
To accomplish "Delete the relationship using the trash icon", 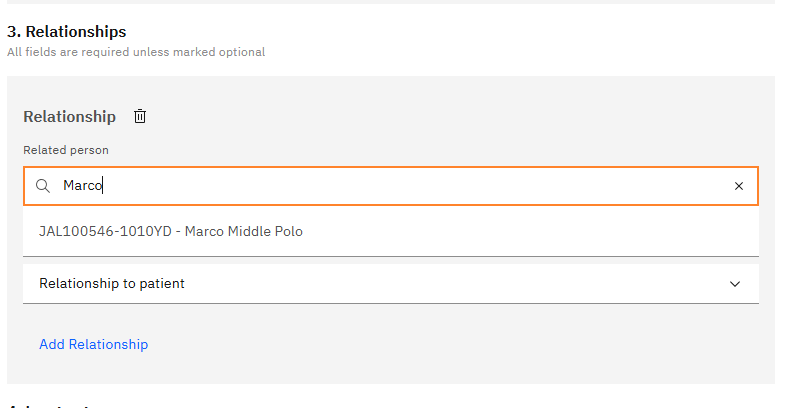I will [x=140, y=117].
